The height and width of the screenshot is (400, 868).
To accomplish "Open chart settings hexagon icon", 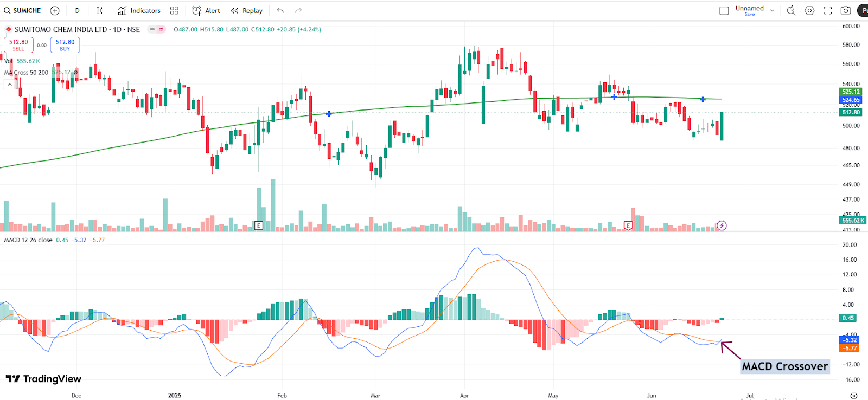I will click(x=809, y=10).
